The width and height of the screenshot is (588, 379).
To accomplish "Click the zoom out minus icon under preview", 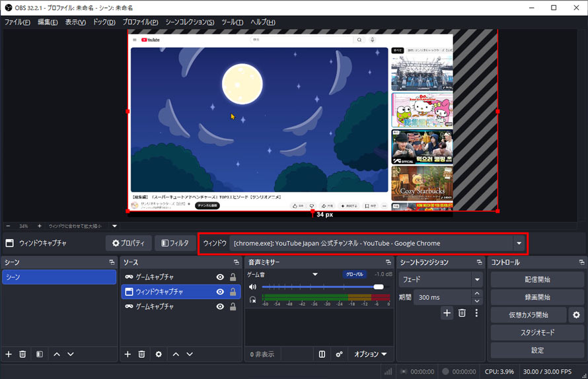I will click(x=8, y=226).
